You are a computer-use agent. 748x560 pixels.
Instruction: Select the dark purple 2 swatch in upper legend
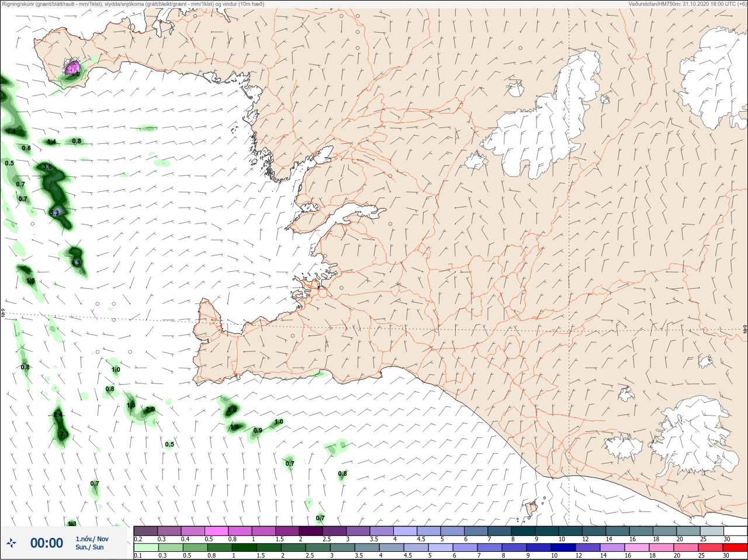click(311, 531)
